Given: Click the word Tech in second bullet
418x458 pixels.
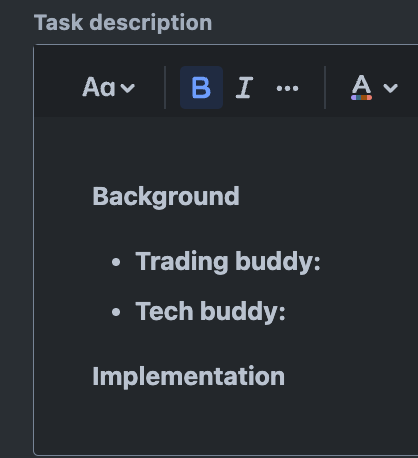Looking at the screenshot, I should (164, 311).
